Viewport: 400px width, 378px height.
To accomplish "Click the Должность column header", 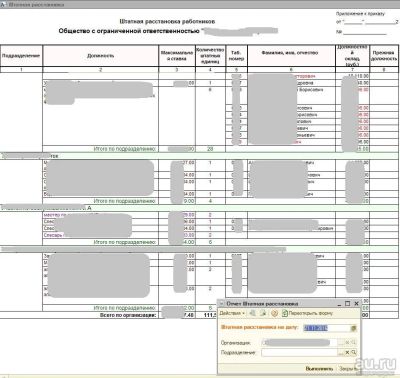I will pyautogui.click(x=101, y=56).
